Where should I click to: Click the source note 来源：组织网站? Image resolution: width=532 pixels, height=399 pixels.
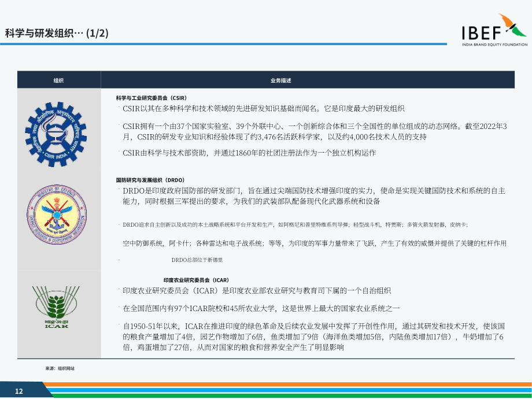tap(60, 368)
